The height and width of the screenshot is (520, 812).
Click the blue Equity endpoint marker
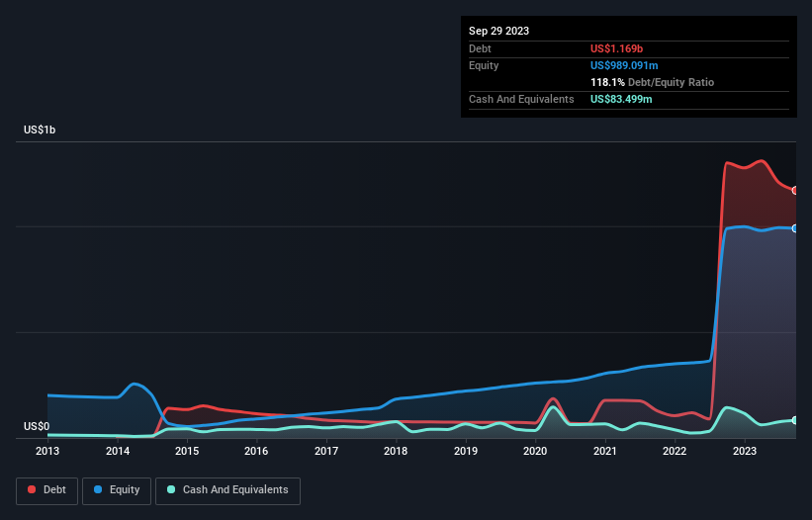pyautogui.click(x=795, y=228)
